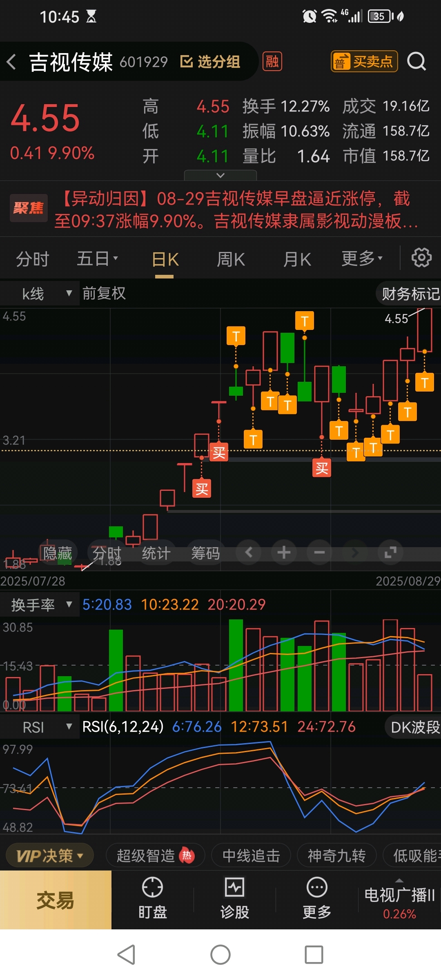The width and height of the screenshot is (441, 980).
Task: Open the 交易 trade button
Action: tap(56, 900)
